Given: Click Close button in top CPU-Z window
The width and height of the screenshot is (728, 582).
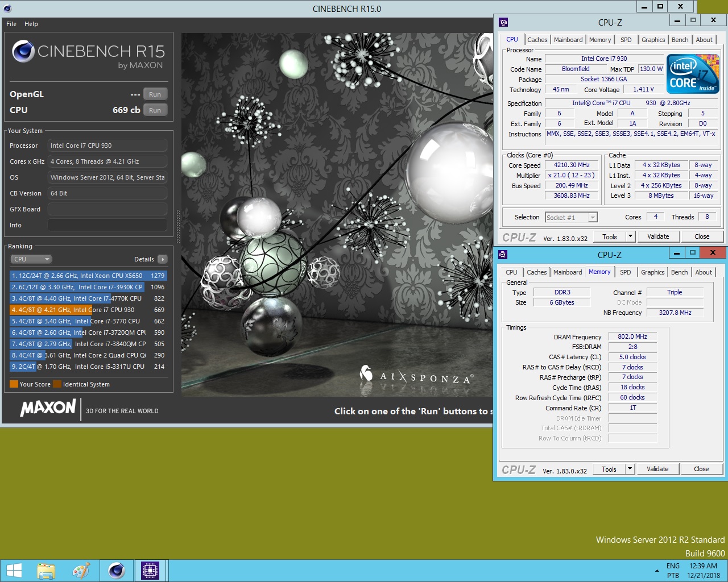Looking at the screenshot, I should pos(702,236).
